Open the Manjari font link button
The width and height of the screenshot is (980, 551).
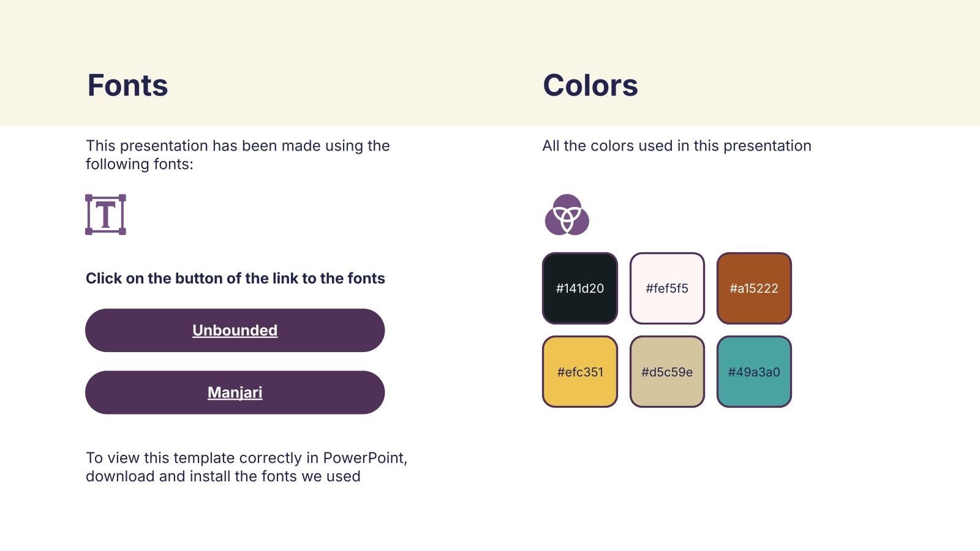tap(235, 392)
